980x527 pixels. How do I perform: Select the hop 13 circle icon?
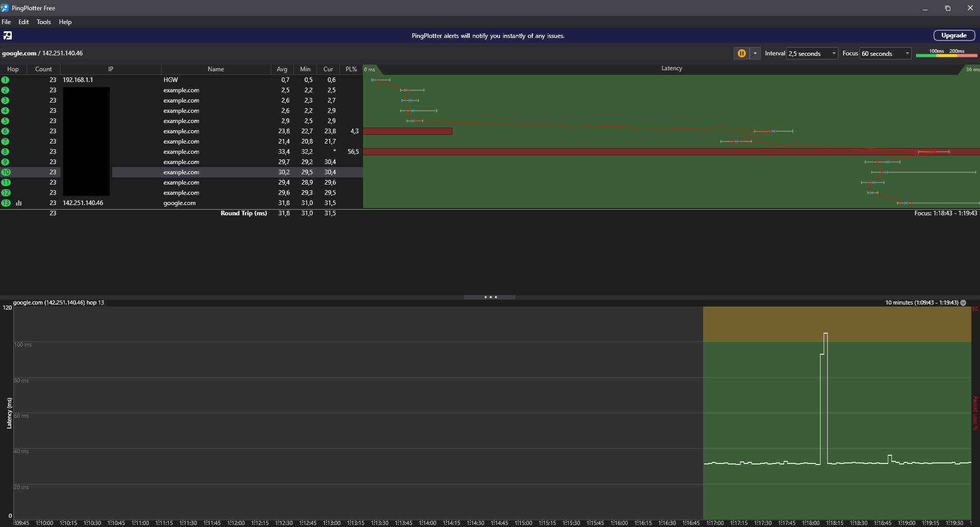tap(6, 203)
